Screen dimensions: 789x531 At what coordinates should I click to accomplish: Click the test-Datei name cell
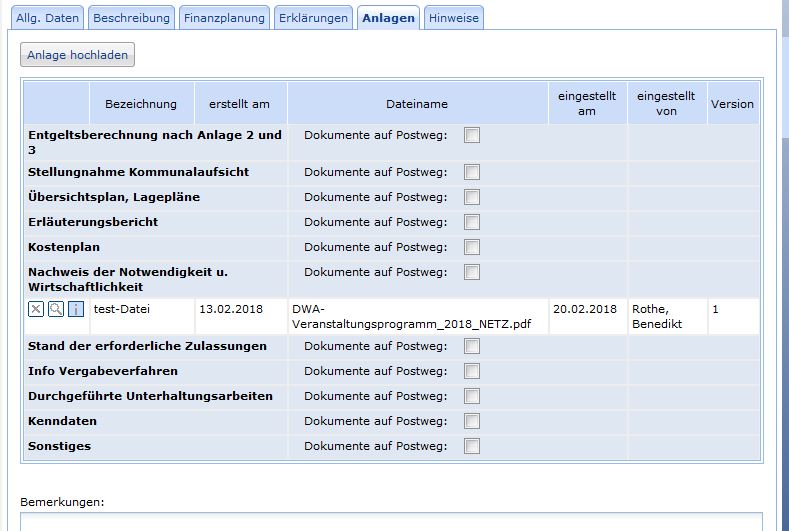[x=141, y=317]
